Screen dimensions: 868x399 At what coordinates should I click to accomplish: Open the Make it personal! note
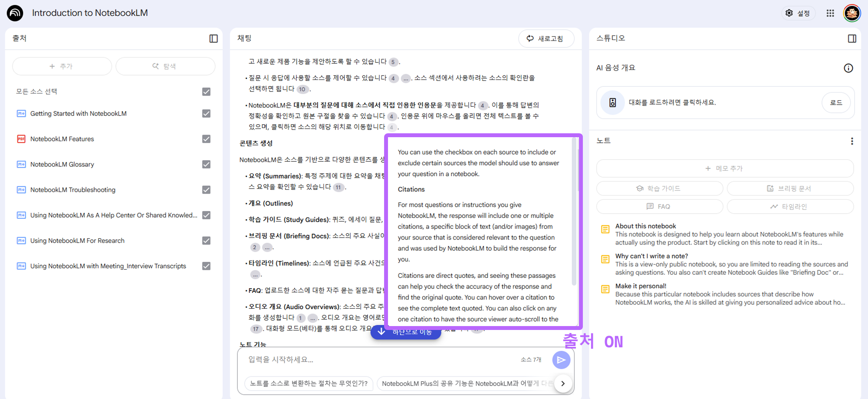[729, 294]
